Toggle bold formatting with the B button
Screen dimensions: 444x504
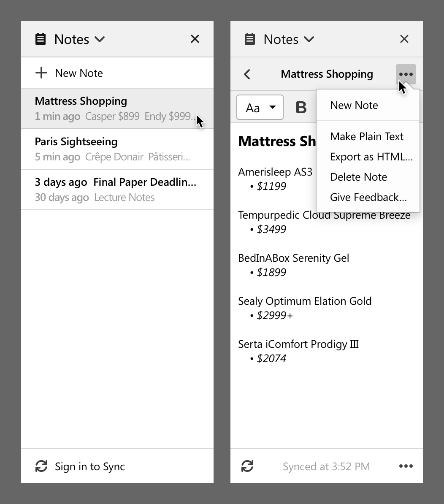(301, 107)
